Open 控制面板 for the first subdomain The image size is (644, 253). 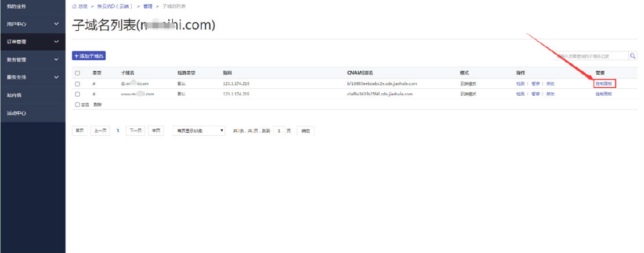pos(603,84)
